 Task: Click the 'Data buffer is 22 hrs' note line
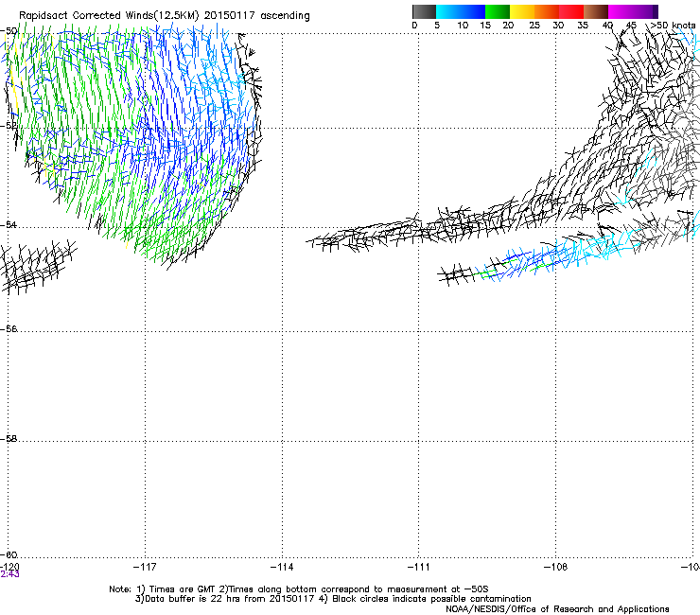point(333,599)
